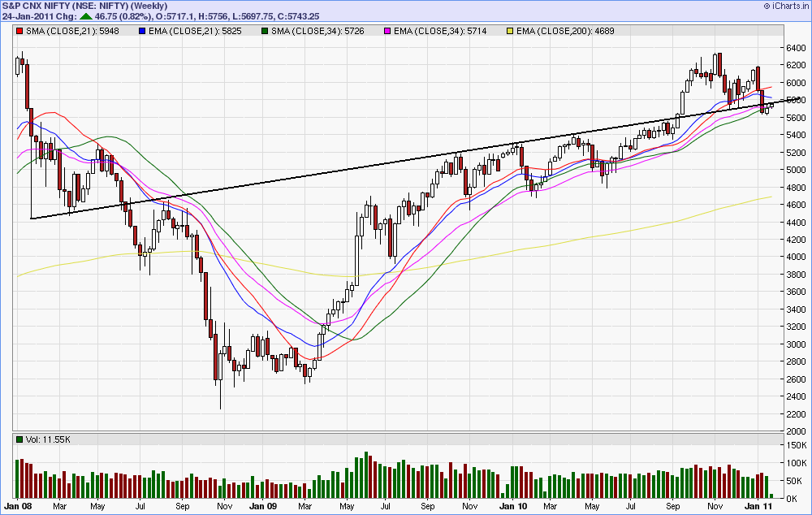Click the Jan 09 time axis label
The height and width of the screenshot is (515, 812).
(x=263, y=506)
